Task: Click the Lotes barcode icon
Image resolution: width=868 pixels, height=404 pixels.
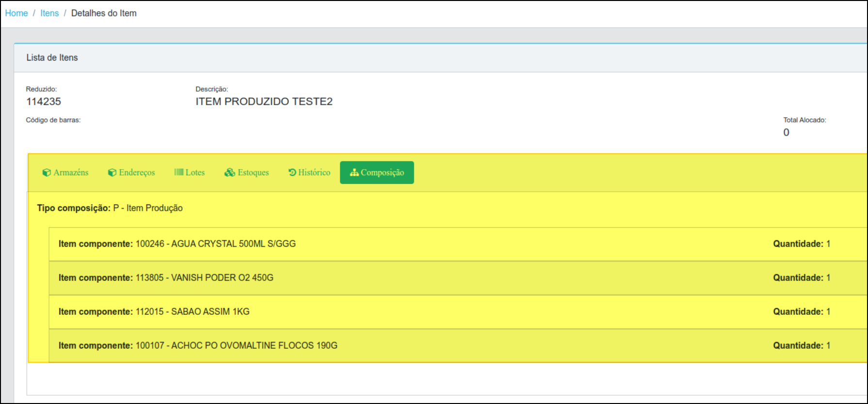Action: pos(179,172)
